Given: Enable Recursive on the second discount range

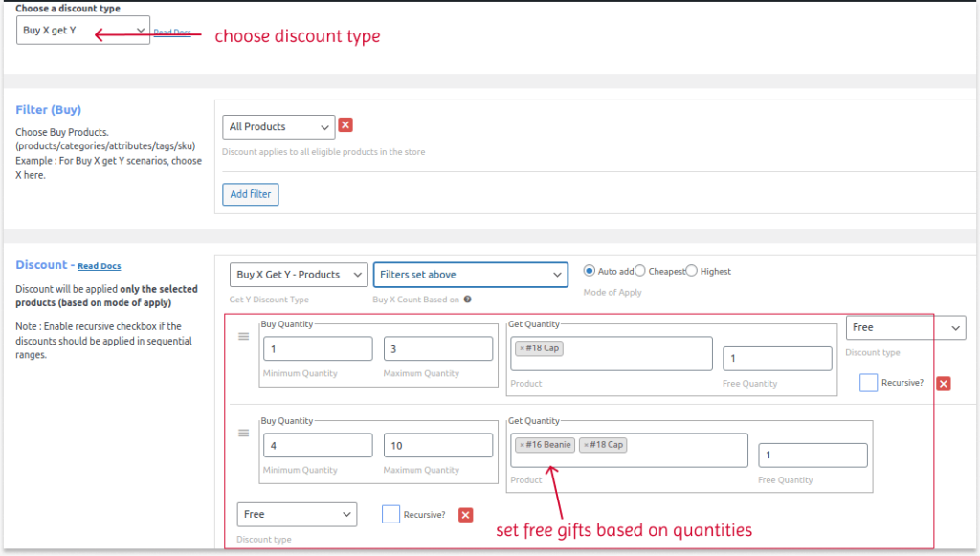Looking at the screenshot, I should pos(390,514).
